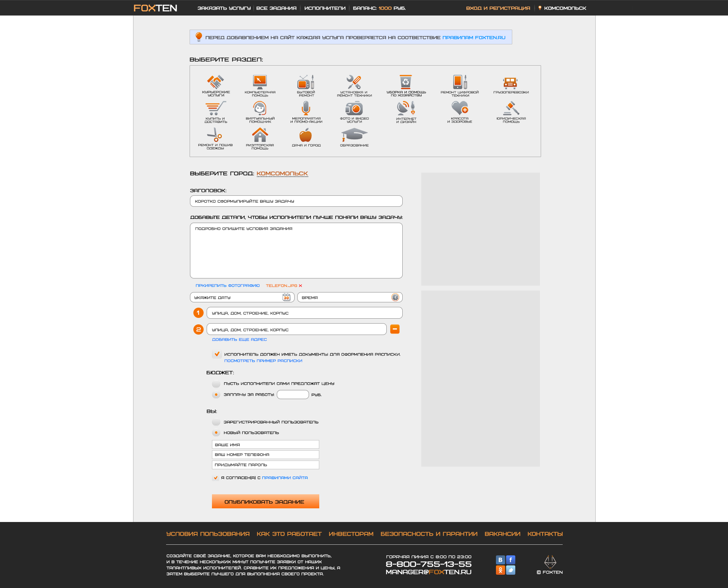Image resolution: width=728 pixels, height=588 pixels.
Task: Open the Performers menu item in header
Action: pyautogui.click(x=325, y=8)
